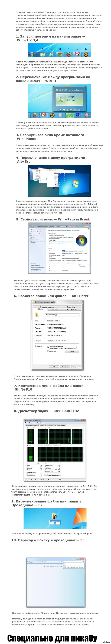
Task: Launch Internet Explorer icon labeled 2
Action: (51, 54)
